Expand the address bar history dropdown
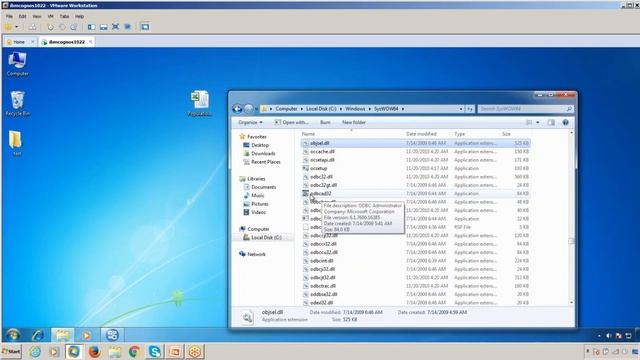Viewport: 640px width, 360px height. 461,109
